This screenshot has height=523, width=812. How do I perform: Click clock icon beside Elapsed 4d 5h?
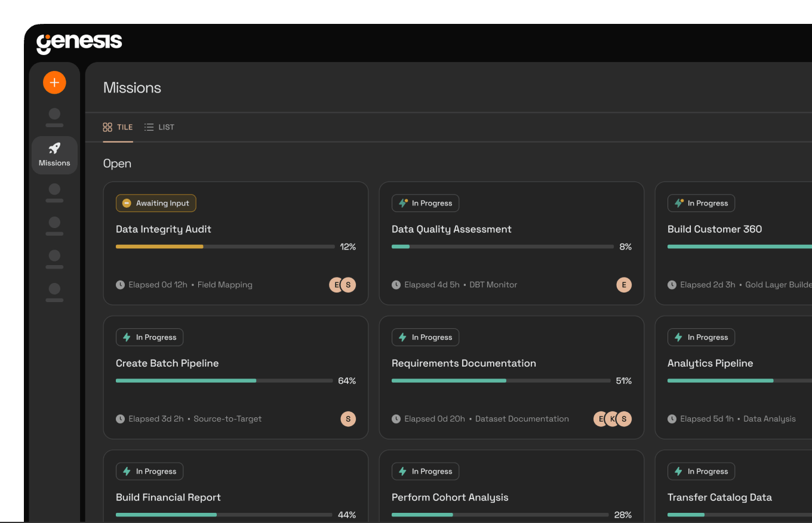pos(396,285)
